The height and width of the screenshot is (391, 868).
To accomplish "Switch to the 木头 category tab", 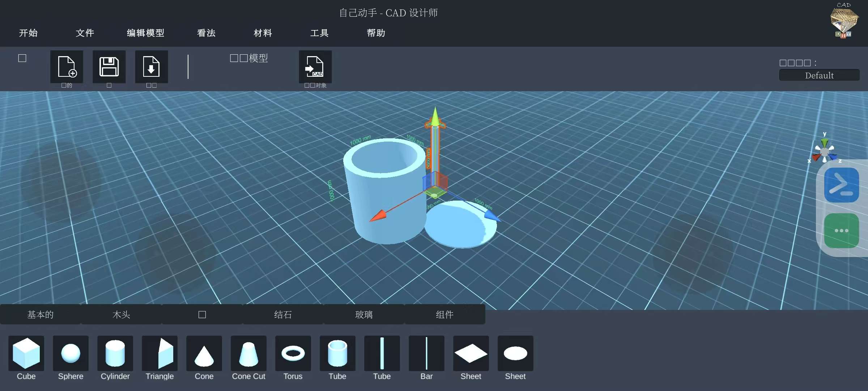I will [x=121, y=314].
